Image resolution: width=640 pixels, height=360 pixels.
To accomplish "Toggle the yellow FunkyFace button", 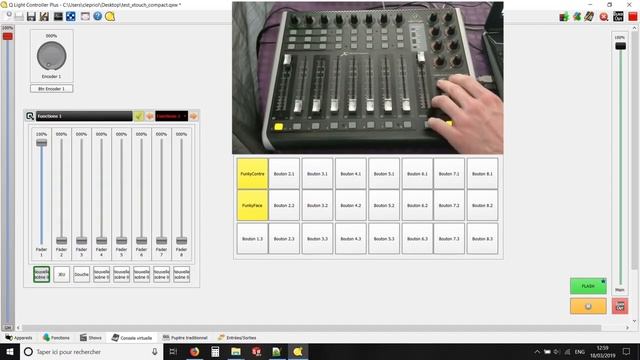I will (252, 205).
